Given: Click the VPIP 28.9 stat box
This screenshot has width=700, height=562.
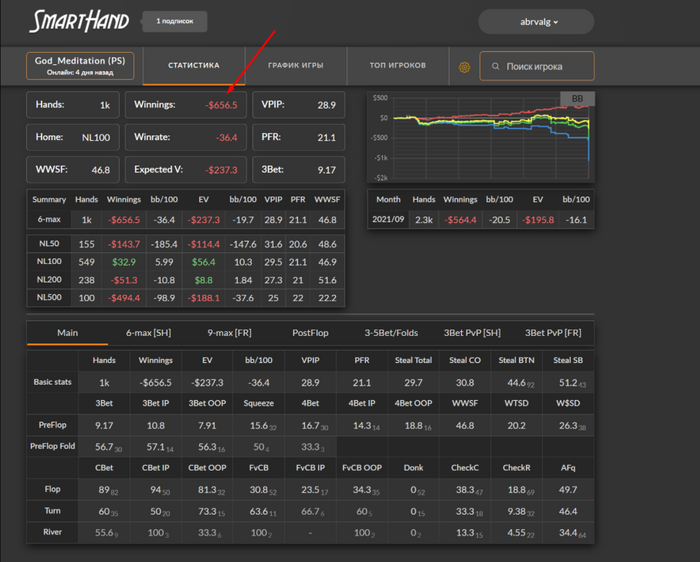Looking at the screenshot, I should pos(299,105).
